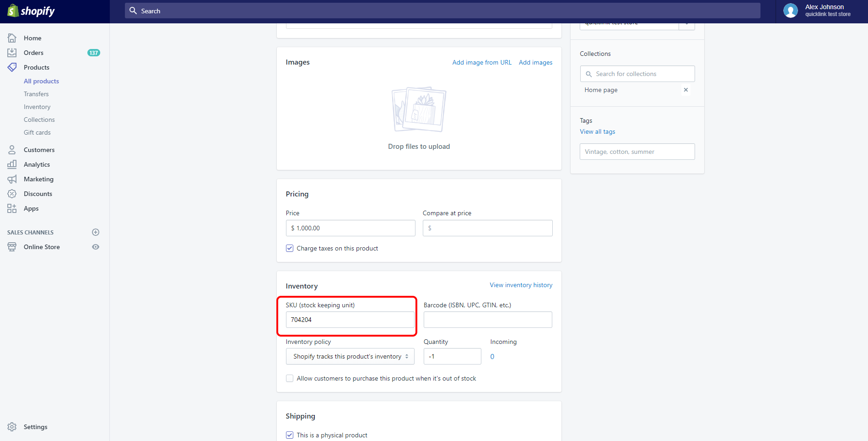
Task: Open the Settings gear icon
Action: 12,427
